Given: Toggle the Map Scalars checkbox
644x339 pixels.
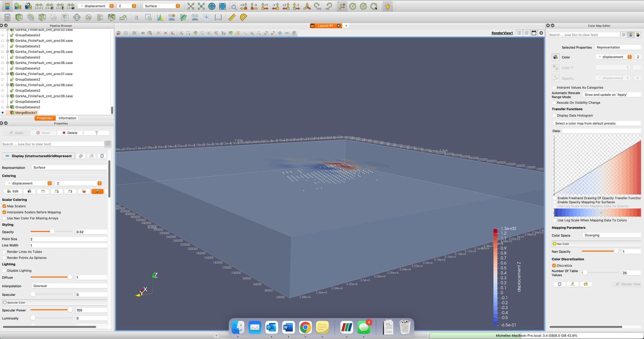Looking at the screenshot, I should (x=4, y=206).
